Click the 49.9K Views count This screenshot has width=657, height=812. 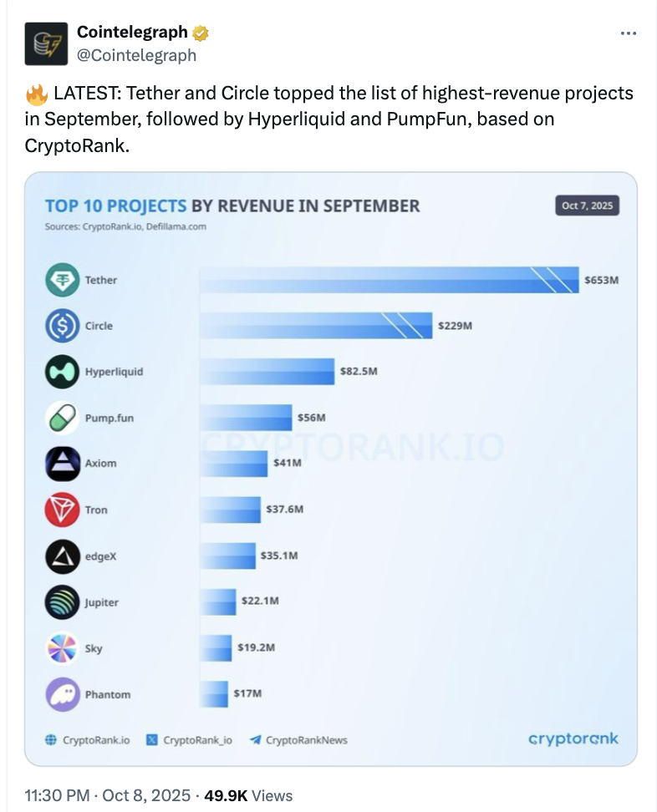pyautogui.click(x=247, y=795)
